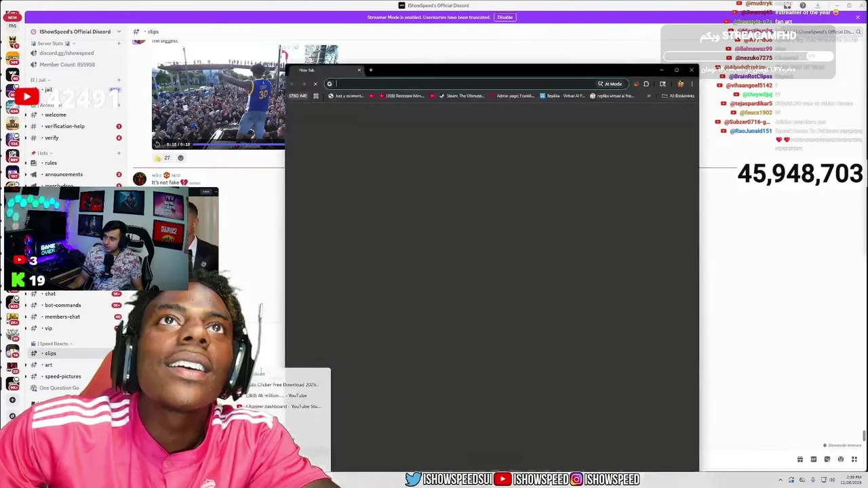This screenshot has height=488, width=868.
Task: Click wkz user avatar in clips chat
Action: click(140, 179)
